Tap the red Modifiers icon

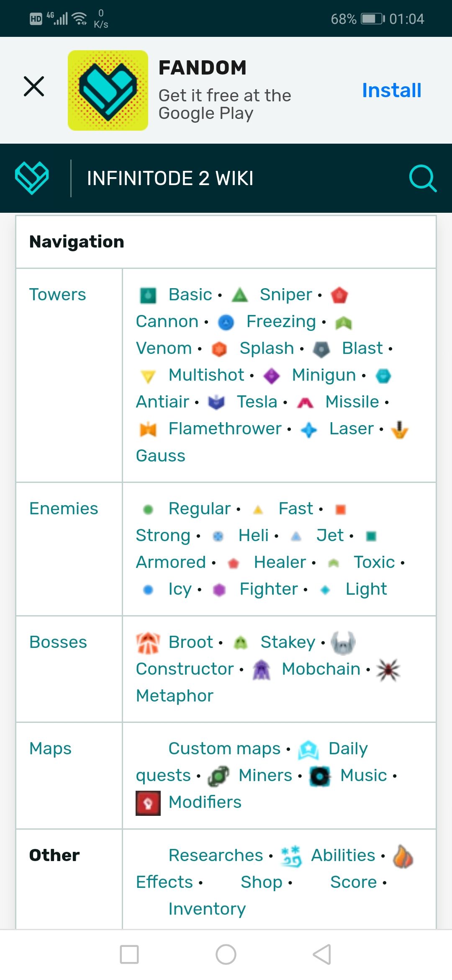148,803
